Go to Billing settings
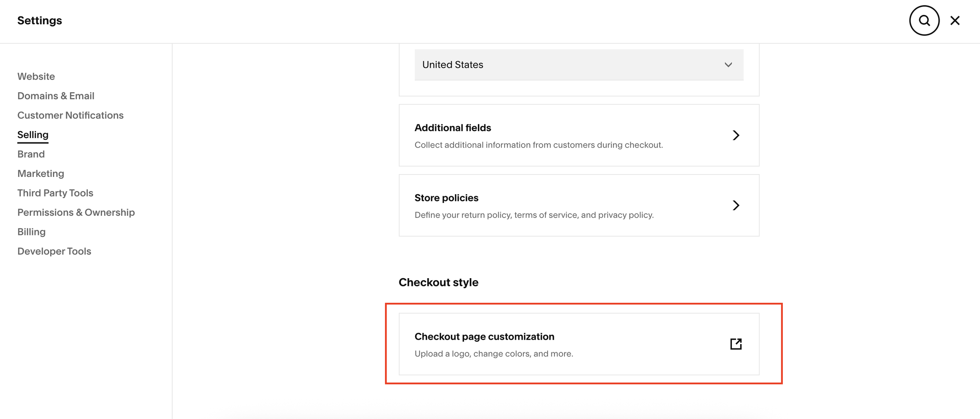980x419 pixels. (31, 232)
